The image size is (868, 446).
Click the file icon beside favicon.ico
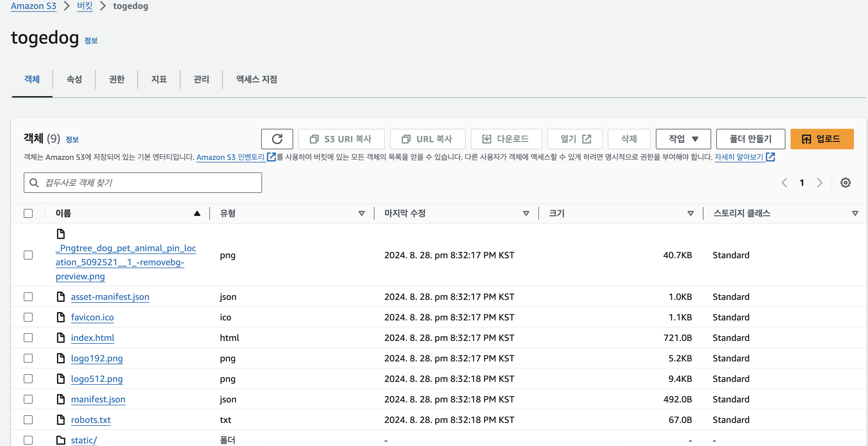(x=61, y=317)
